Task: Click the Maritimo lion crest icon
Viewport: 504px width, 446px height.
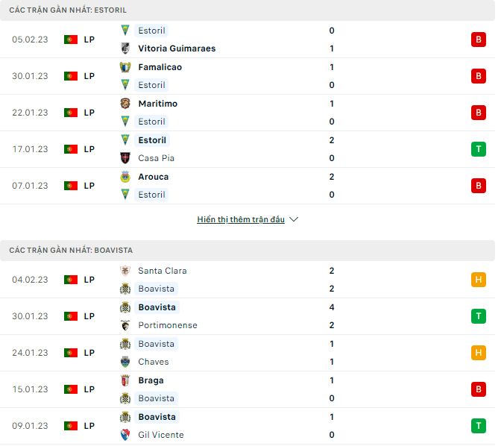Action: click(125, 104)
